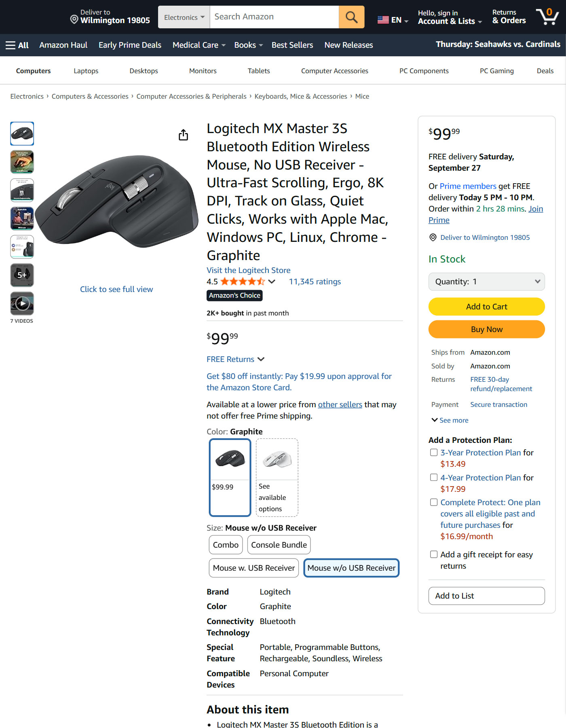
Task: Check the 3-Year Protection Plan box
Action: tap(434, 453)
